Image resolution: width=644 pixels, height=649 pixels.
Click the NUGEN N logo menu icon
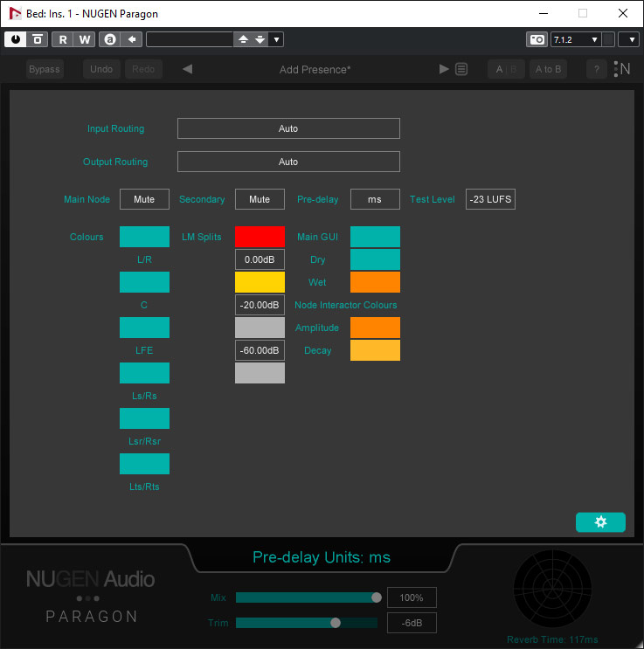[622, 69]
